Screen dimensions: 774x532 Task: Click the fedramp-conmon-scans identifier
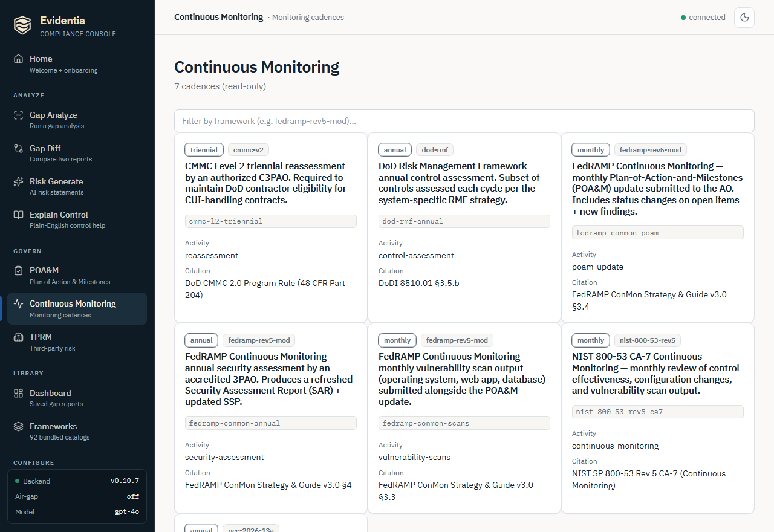pos(464,423)
